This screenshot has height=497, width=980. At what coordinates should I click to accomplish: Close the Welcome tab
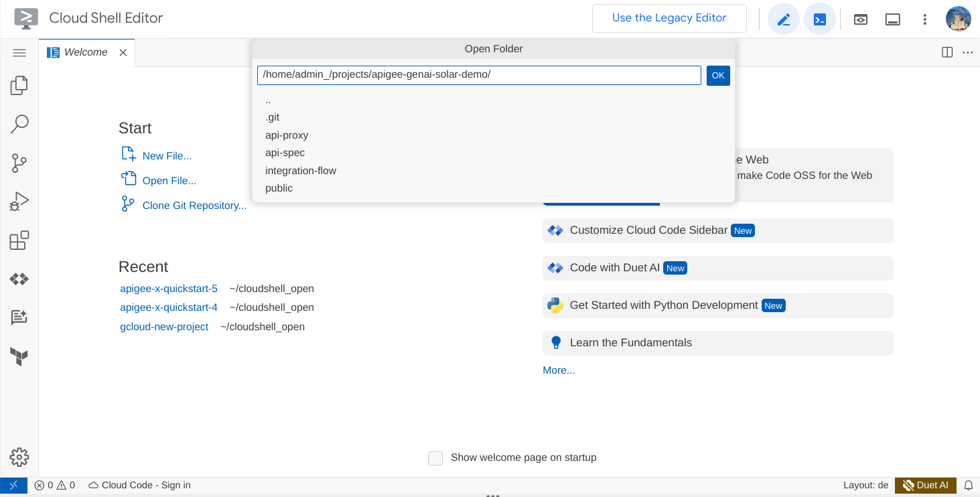[123, 52]
